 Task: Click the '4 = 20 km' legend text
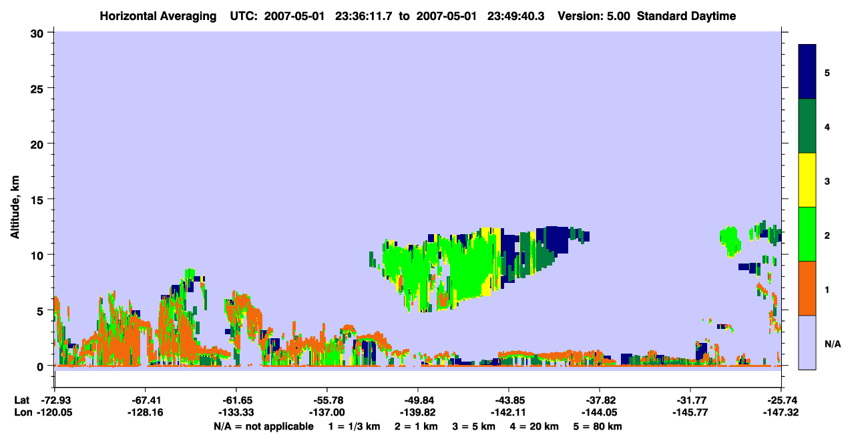[535, 426]
